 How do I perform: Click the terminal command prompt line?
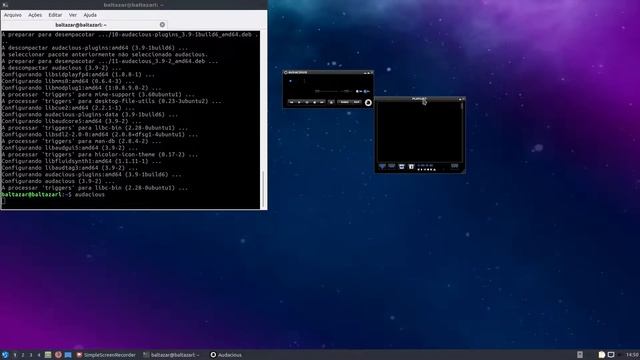[x=53, y=195]
